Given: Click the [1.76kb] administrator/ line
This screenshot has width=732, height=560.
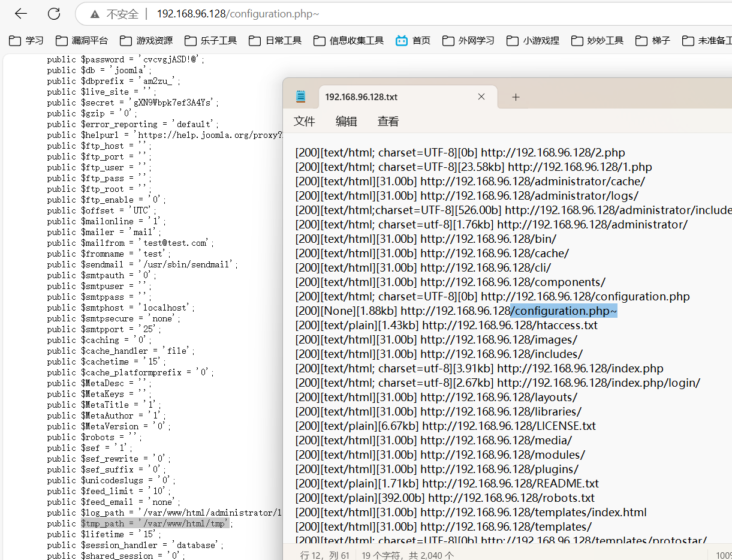Looking at the screenshot, I should tap(492, 224).
